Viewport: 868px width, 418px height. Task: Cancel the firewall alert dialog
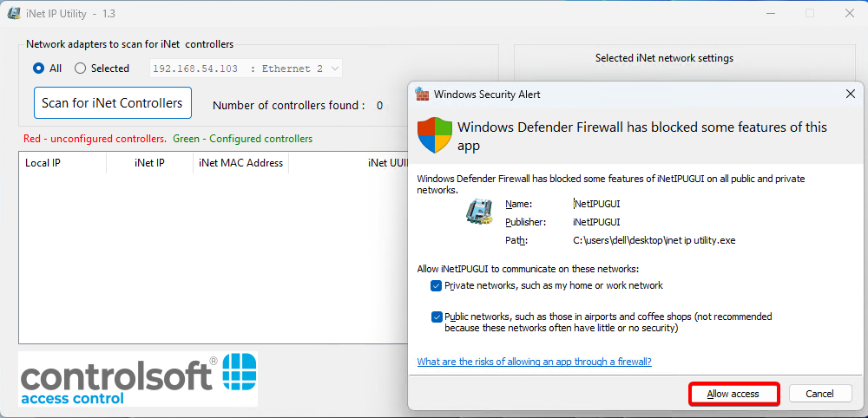(820, 394)
